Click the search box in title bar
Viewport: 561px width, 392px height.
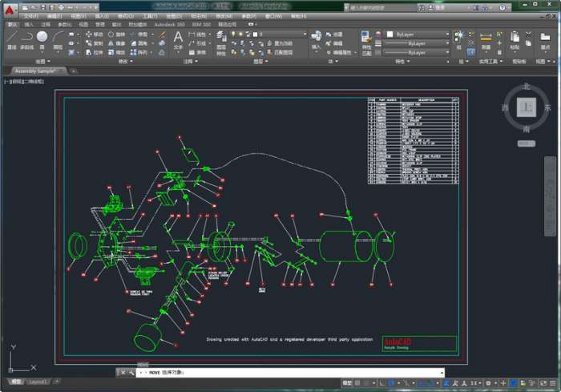(x=382, y=7)
